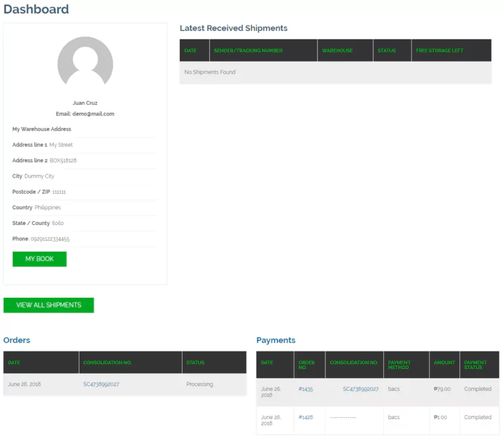The height and width of the screenshot is (440, 504).
Task: Click the Processing status in the Orders row
Action: pyautogui.click(x=199, y=384)
